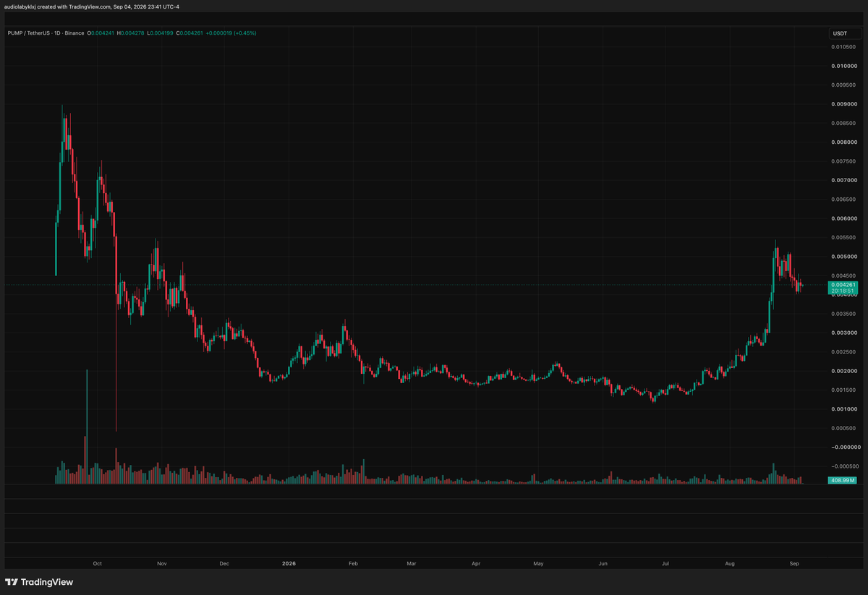Click the 0.000500 price axis label

pyautogui.click(x=845, y=429)
